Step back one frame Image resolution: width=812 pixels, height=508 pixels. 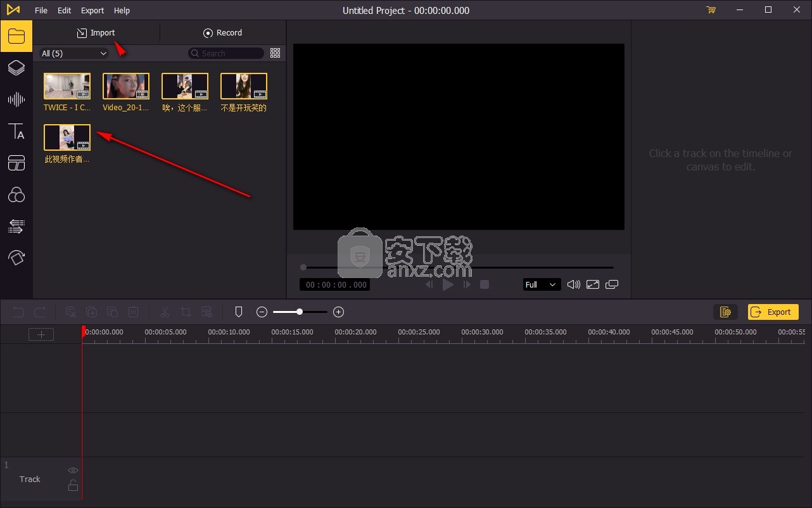(x=429, y=284)
